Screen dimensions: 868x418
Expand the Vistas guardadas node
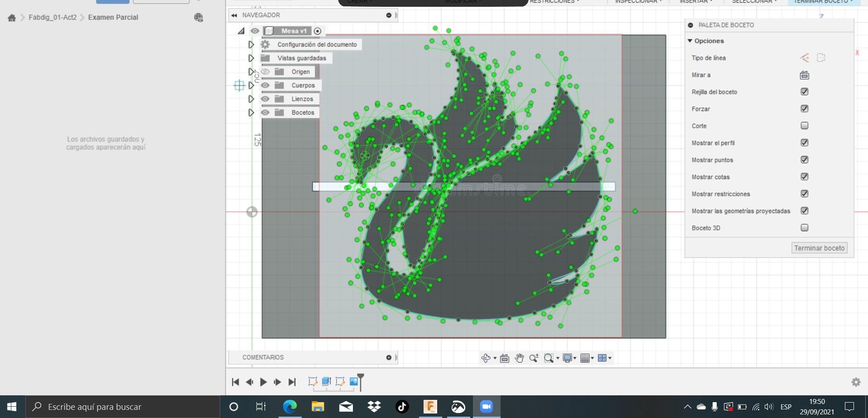point(251,58)
